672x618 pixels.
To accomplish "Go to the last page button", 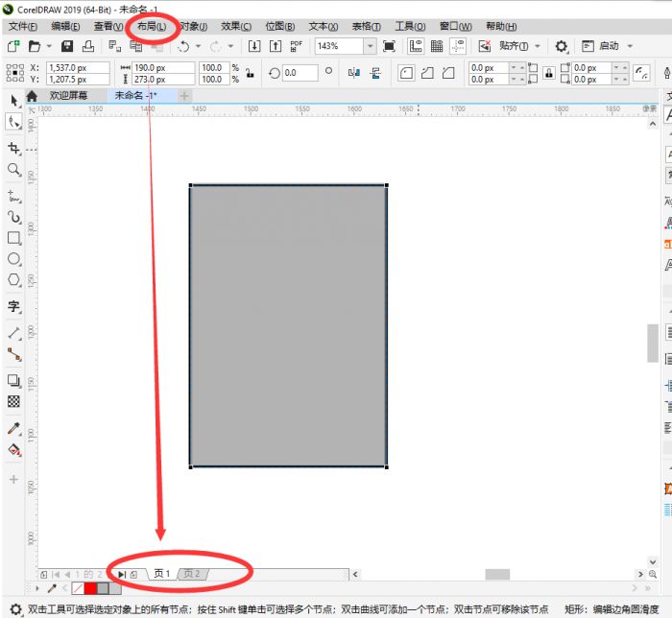I will coord(122,574).
